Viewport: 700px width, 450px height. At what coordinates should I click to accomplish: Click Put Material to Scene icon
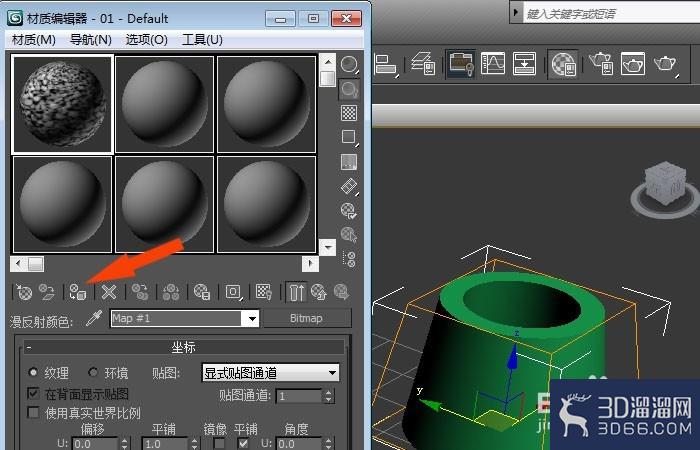pyautogui.click(x=46, y=292)
